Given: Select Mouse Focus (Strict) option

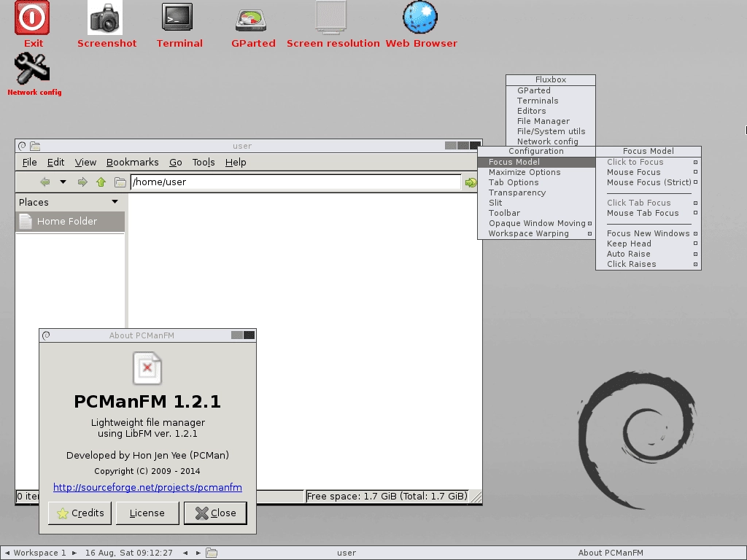Looking at the screenshot, I should click(649, 182).
